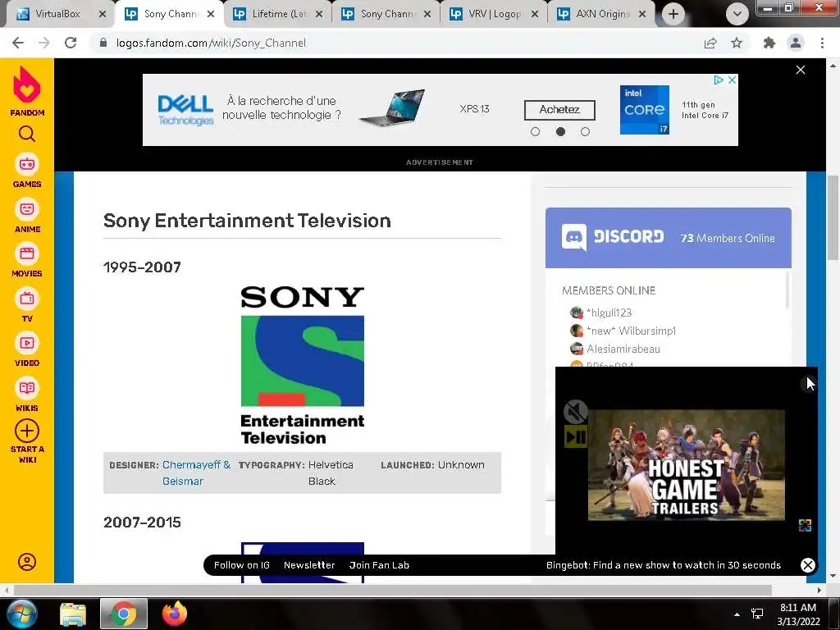Click the Newsletter link
The height and width of the screenshot is (630, 840).
click(309, 564)
